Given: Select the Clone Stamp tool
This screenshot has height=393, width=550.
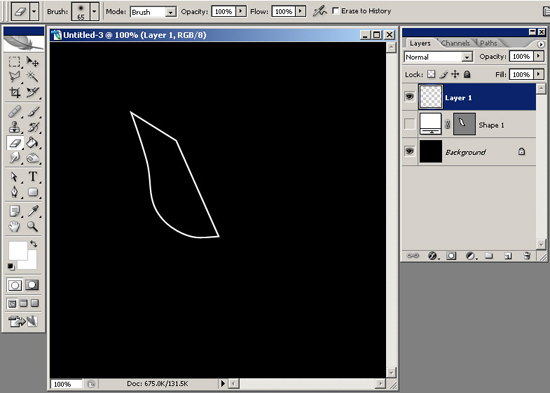Looking at the screenshot, I should 14,127.
